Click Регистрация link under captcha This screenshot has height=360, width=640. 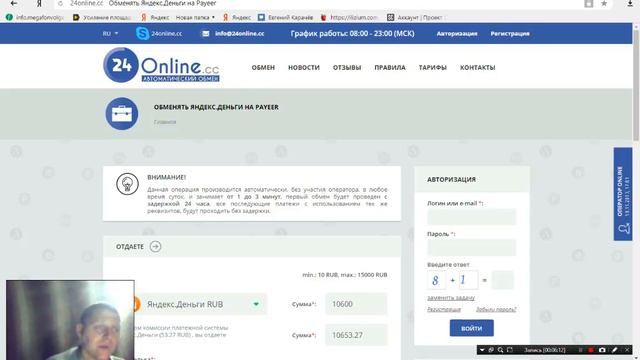pyautogui.click(x=444, y=309)
